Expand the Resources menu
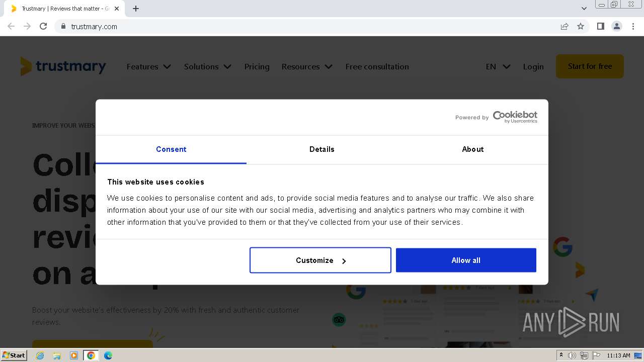644x362 pixels. tap(307, 66)
